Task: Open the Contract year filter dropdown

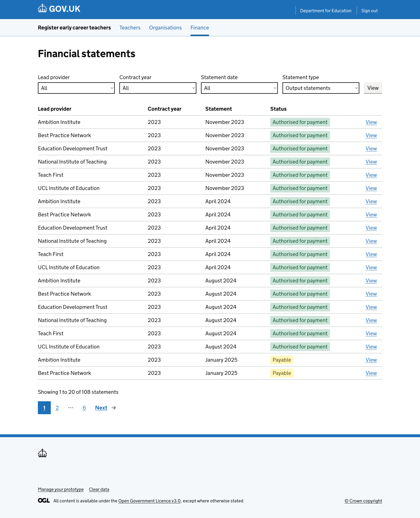Action: [157, 88]
